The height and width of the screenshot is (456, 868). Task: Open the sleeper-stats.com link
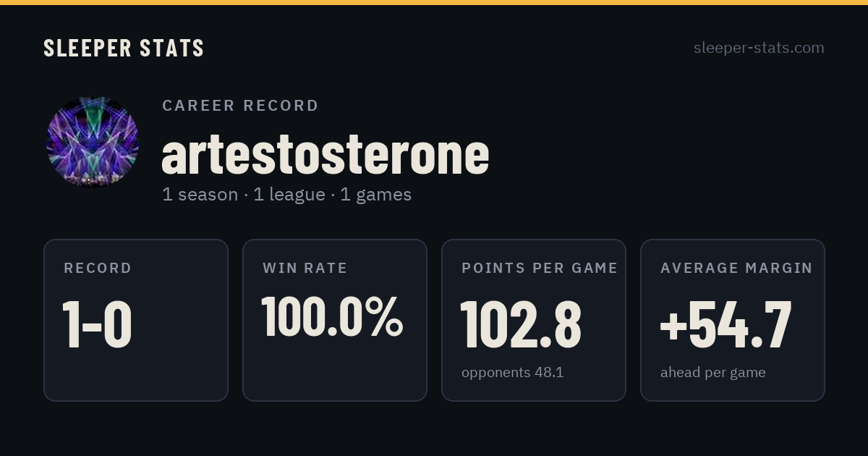point(759,48)
